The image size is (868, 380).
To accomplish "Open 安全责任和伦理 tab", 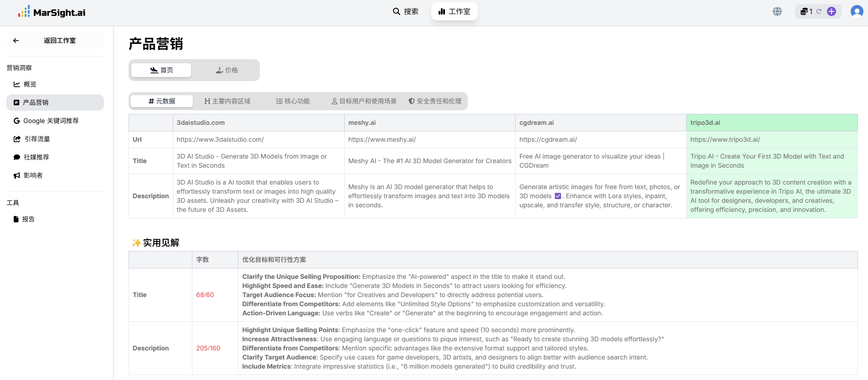I will point(435,101).
